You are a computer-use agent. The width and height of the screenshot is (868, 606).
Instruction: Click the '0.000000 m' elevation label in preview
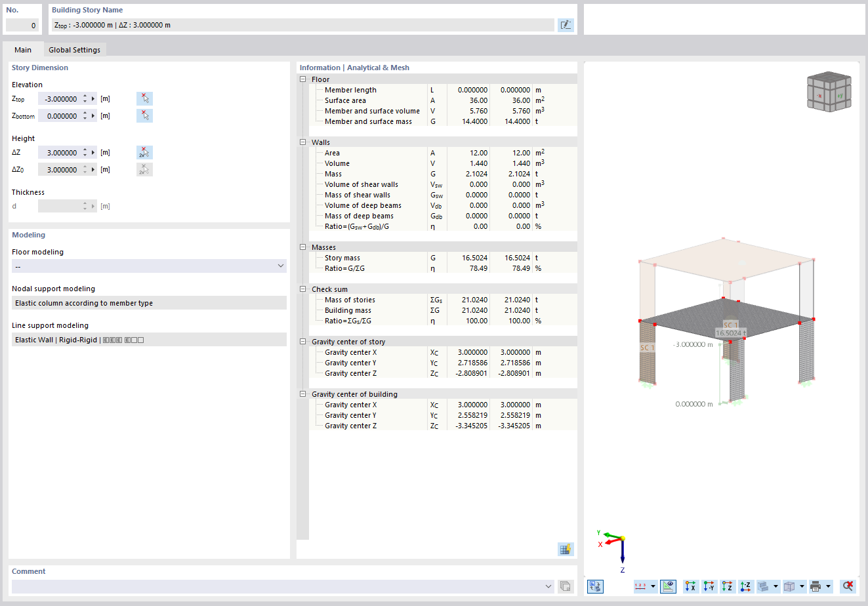coord(694,404)
